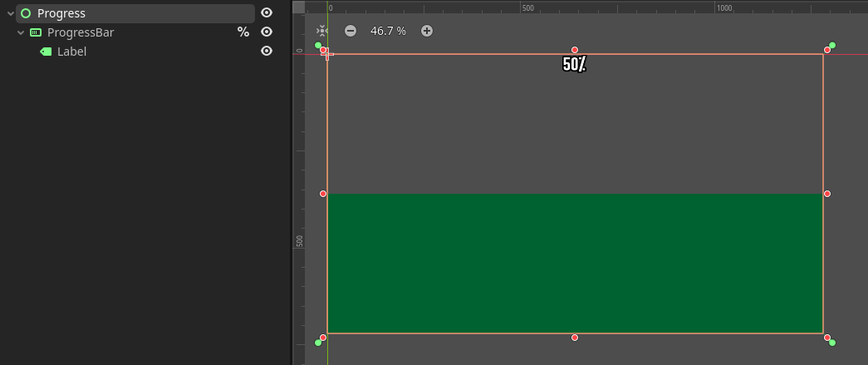Click the 50% label text in viewport
This screenshot has height=365, width=868.
click(x=574, y=64)
